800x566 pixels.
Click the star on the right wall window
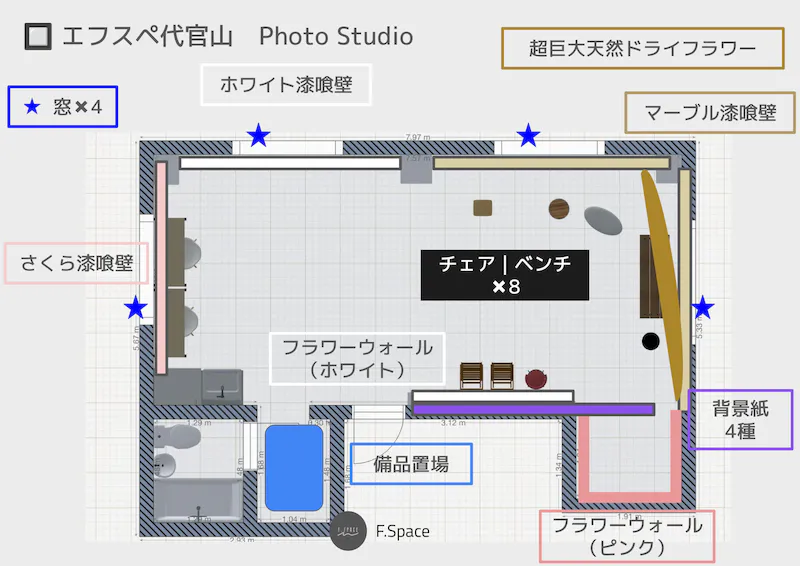pyautogui.click(x=703, y=307)
